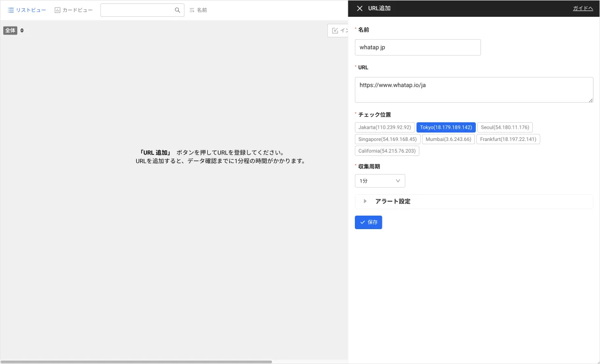This screenshot has width=600, height=364.
Task: Switch to リストビュー list view
Action: (27, 10)
